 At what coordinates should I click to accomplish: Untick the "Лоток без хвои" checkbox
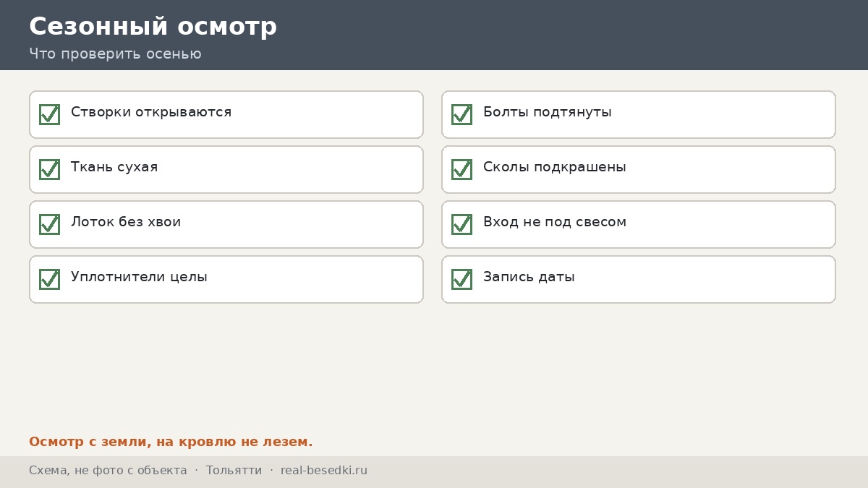click(x=49, y=224)
